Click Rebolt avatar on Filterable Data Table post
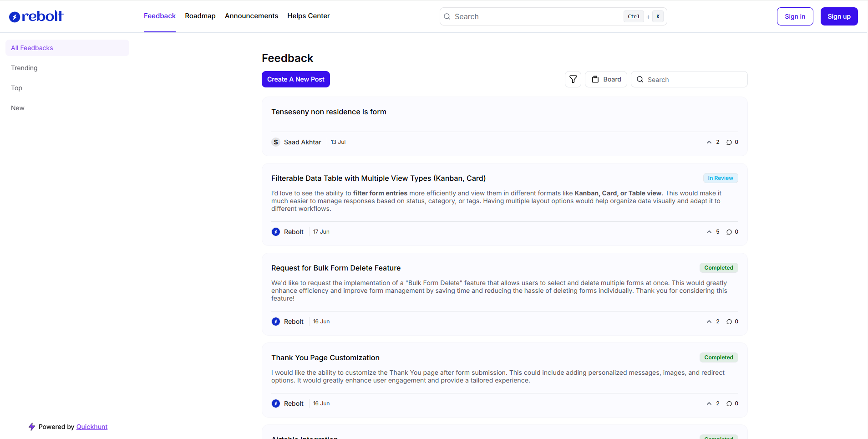Screen dimensions: 868x439 point(276,232)
